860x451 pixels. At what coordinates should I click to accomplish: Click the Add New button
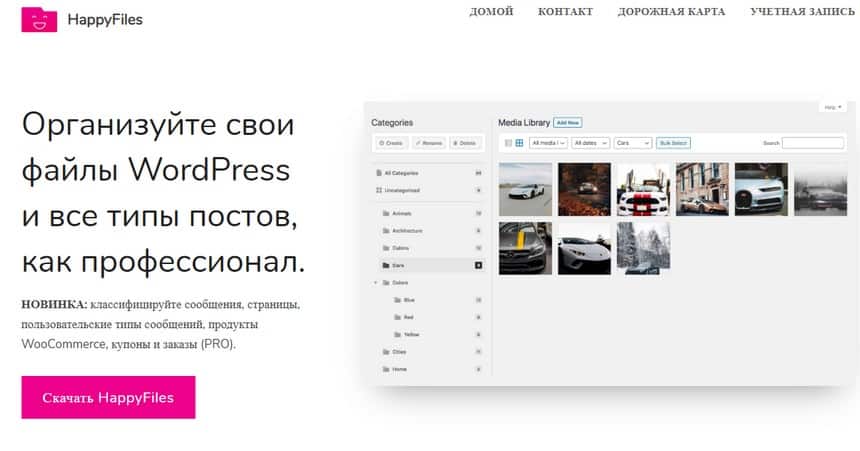click(x=568, y=123)
